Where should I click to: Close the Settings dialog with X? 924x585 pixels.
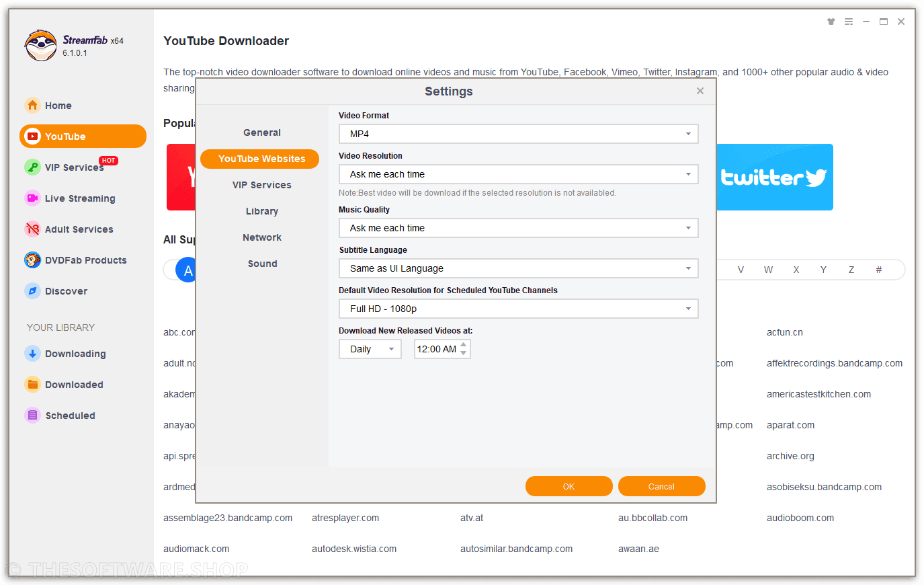tap(700, 91)
